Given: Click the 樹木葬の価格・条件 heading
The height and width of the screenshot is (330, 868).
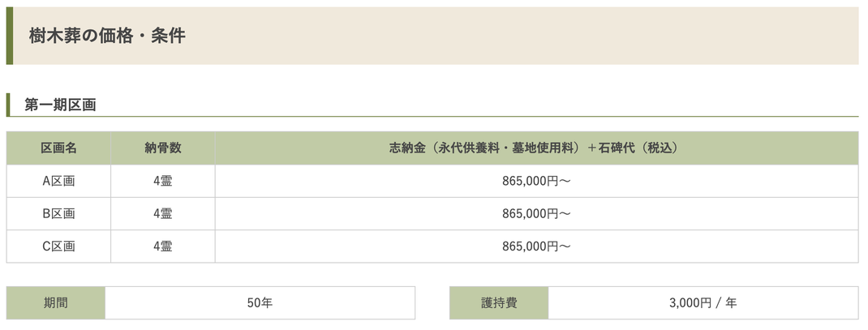Looking at the screenshot, I should [107, 36].
